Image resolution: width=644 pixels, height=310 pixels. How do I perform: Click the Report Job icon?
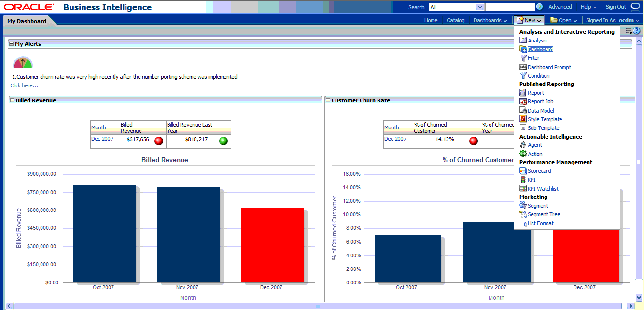[x=523, y=101]
